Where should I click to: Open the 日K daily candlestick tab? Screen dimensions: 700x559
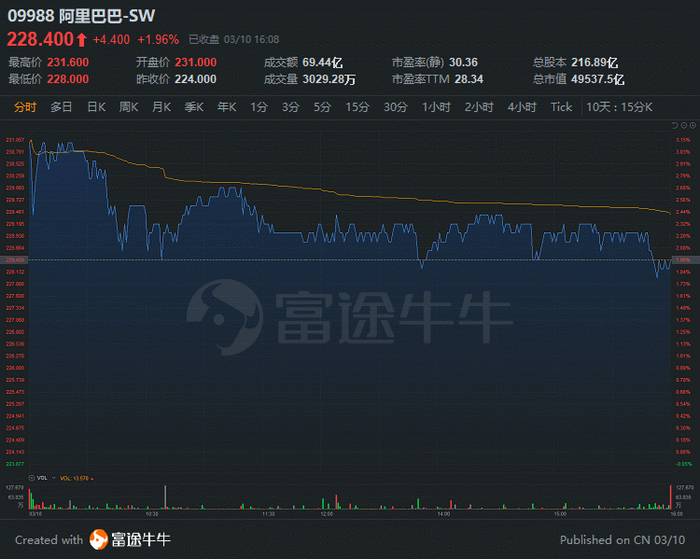pos(96,107)
